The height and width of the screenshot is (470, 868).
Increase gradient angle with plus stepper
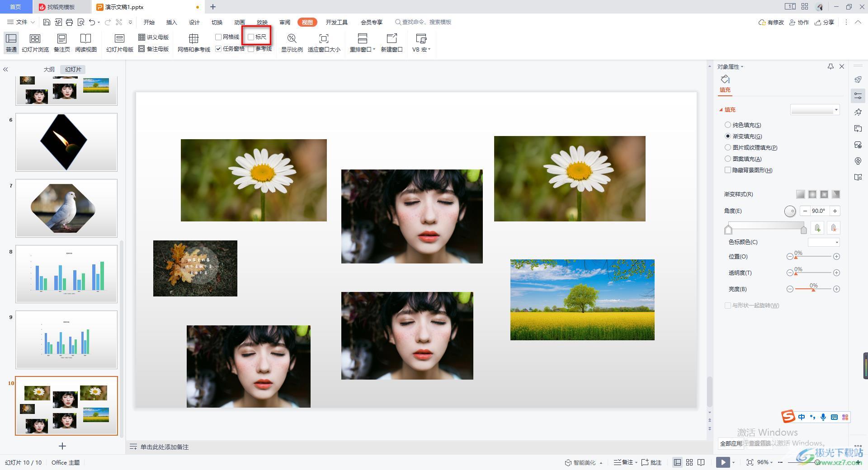(x=835, y=211)
